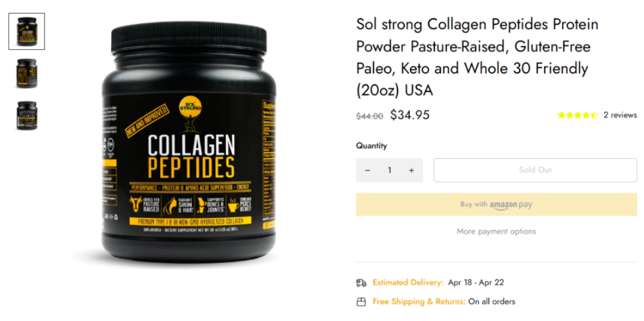The width and height of the screenshot is (644, 321).
Task: Open More payment options
Action: click(496, 231)
